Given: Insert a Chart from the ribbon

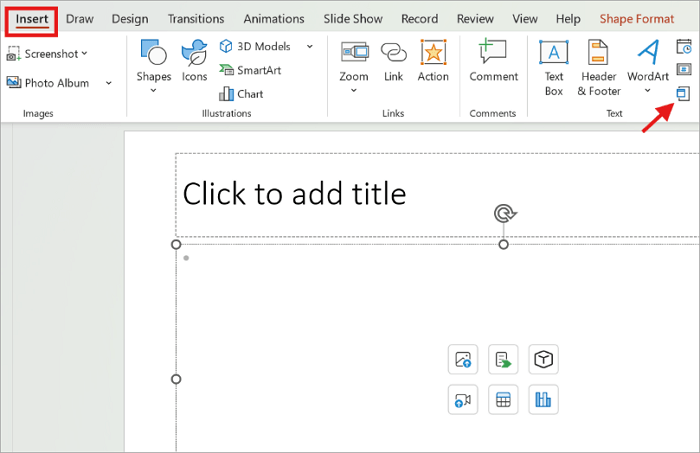Looking at the screenshot, I should [241, 94].
